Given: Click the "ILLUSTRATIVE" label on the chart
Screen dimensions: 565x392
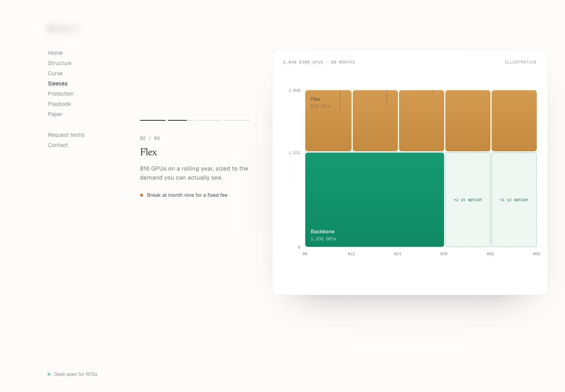Looking at the screenshot, I should coord(521,62).
